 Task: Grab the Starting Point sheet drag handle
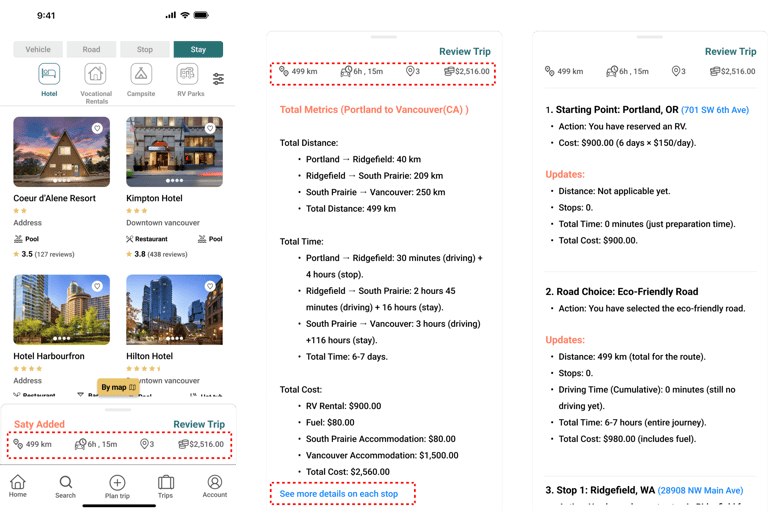[649, 37]
